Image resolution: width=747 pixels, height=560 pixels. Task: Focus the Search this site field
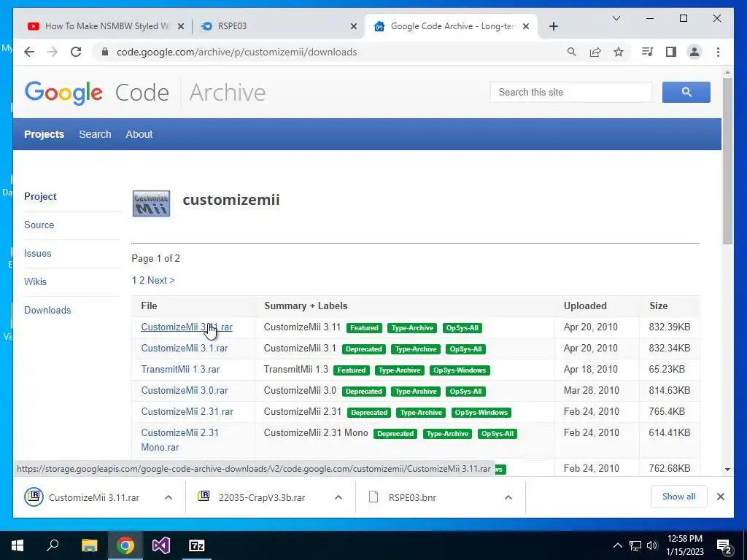[570, 93]
